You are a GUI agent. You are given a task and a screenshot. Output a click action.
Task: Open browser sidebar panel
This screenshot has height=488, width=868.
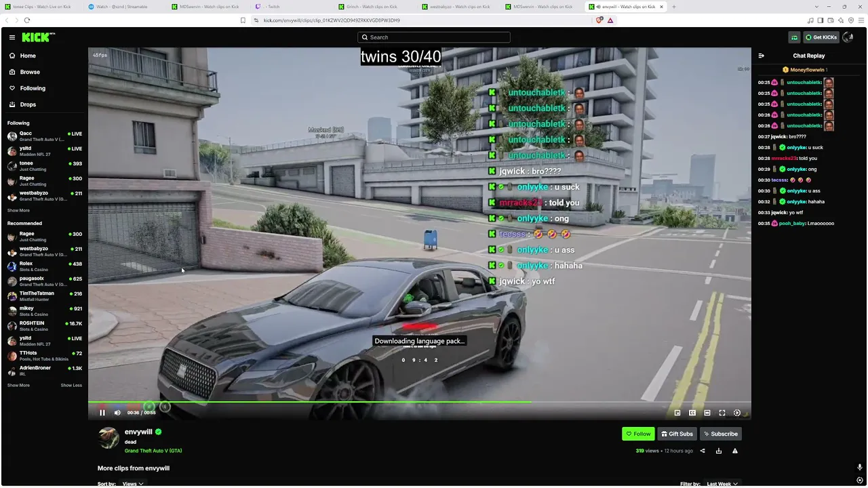point(821,20)
